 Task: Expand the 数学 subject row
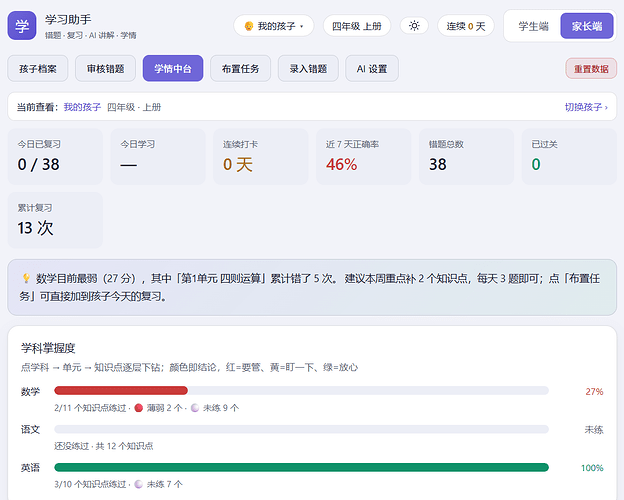312,399
